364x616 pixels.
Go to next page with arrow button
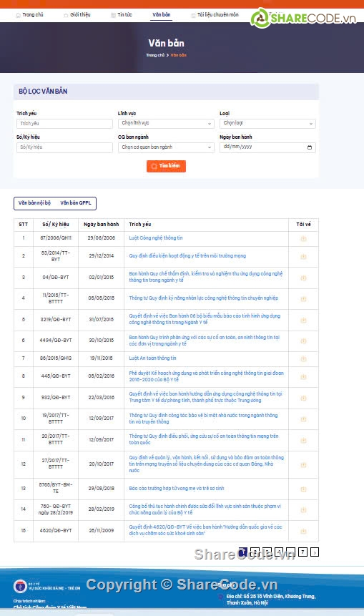click(315, 552)
